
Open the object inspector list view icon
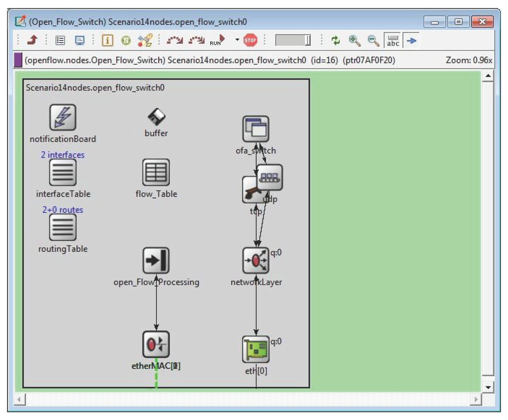click(x=60, y=40)
